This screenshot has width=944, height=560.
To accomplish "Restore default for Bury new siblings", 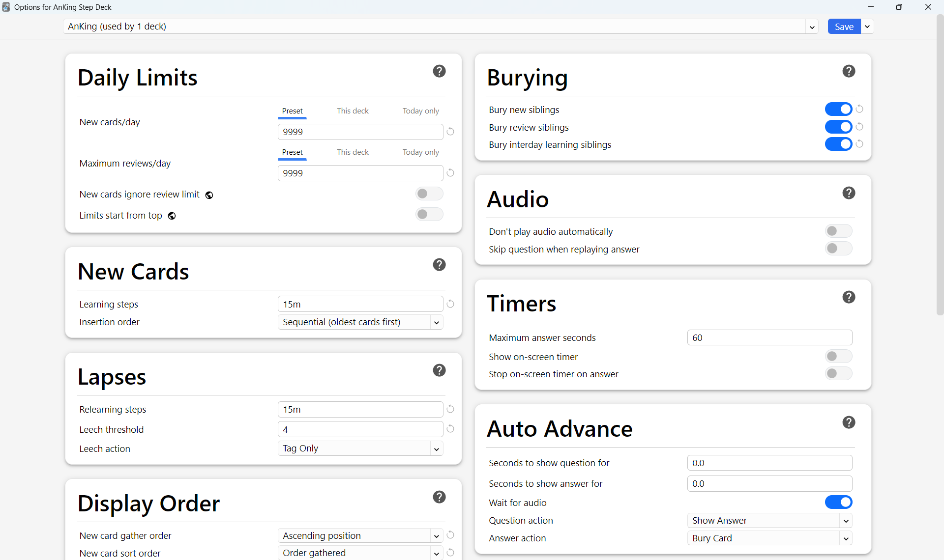I will pos(859,109).
